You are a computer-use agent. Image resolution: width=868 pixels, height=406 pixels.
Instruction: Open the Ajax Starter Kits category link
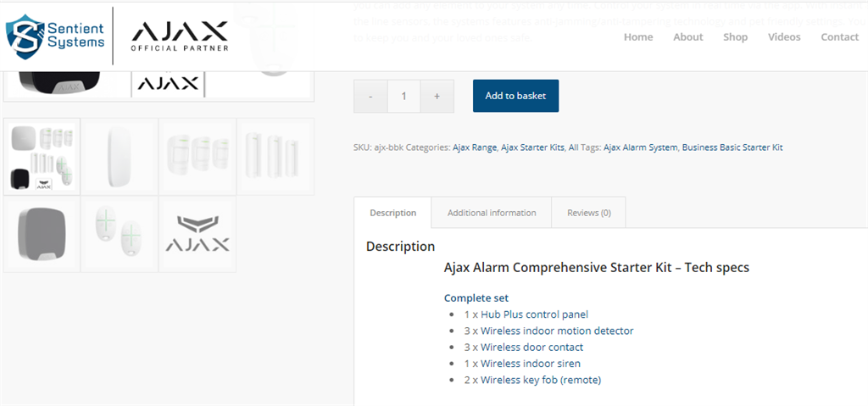pyautogui.click(x=532, y=147)
